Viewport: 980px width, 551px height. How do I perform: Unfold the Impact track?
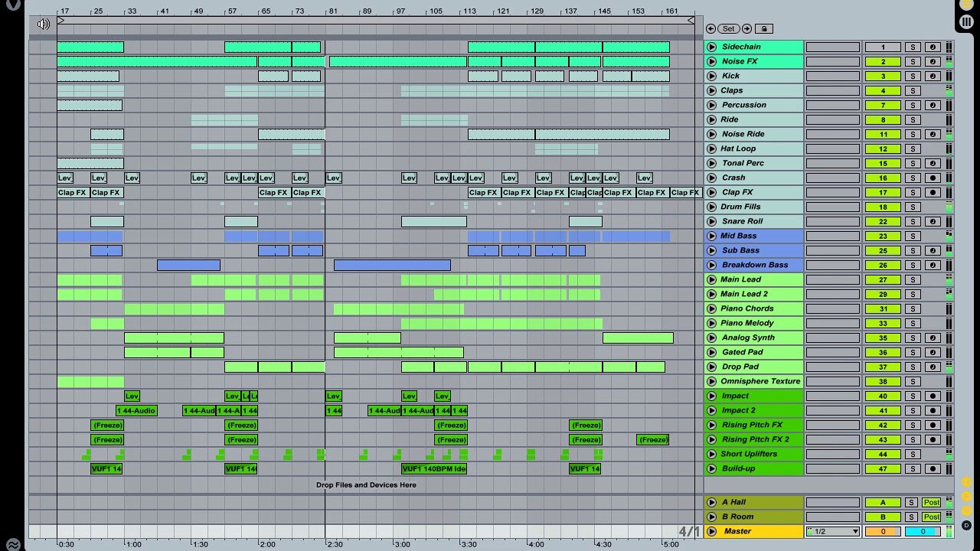712,396
